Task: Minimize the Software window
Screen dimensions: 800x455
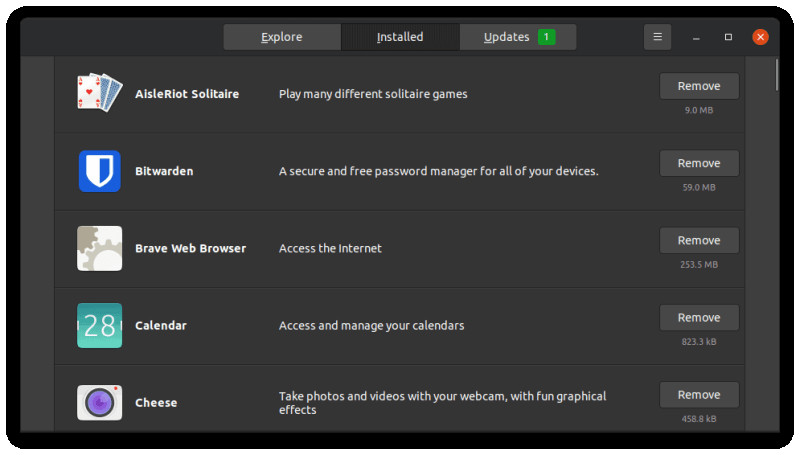Action: [696, 37]
